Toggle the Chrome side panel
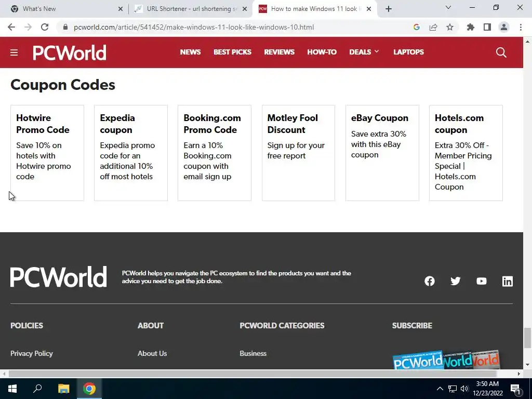Screen dimensions: 532x399 click(487, 27)
